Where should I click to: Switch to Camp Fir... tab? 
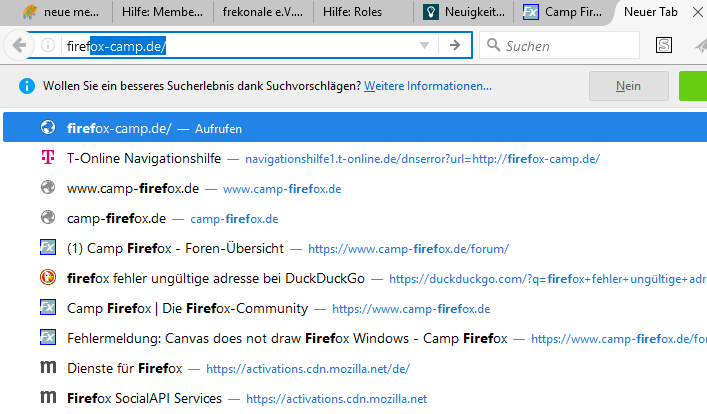coord(564,12)
